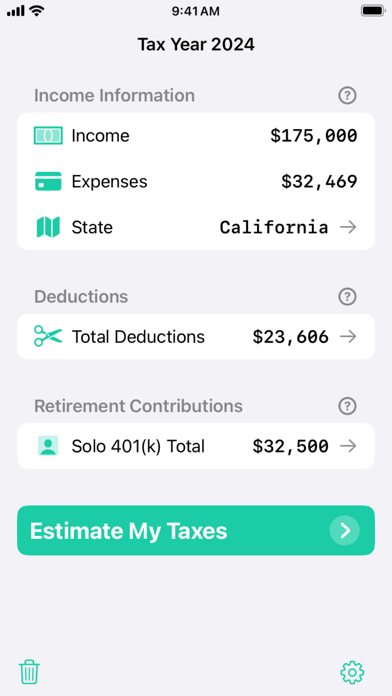Tap the trash can icon
The image size is (392, 696).
29,672
